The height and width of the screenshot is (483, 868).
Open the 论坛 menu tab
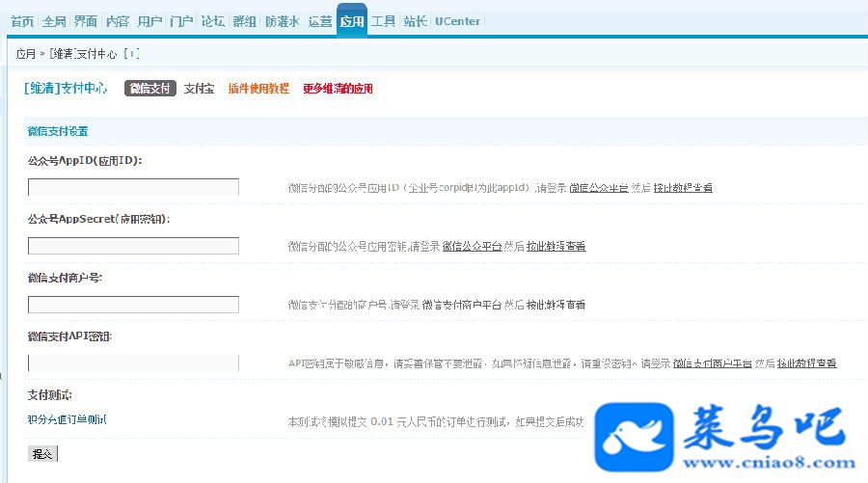pos(212,21)
